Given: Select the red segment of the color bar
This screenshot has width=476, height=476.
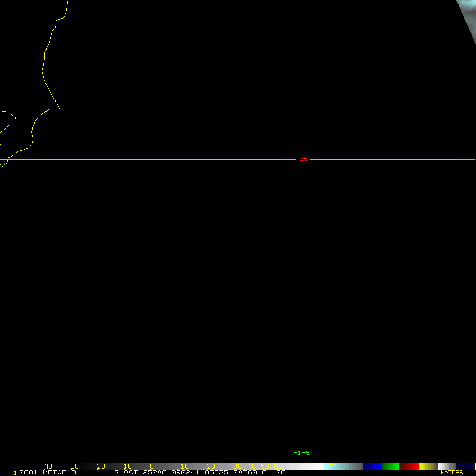Looking at the screenshot, I should pos(409,466).
